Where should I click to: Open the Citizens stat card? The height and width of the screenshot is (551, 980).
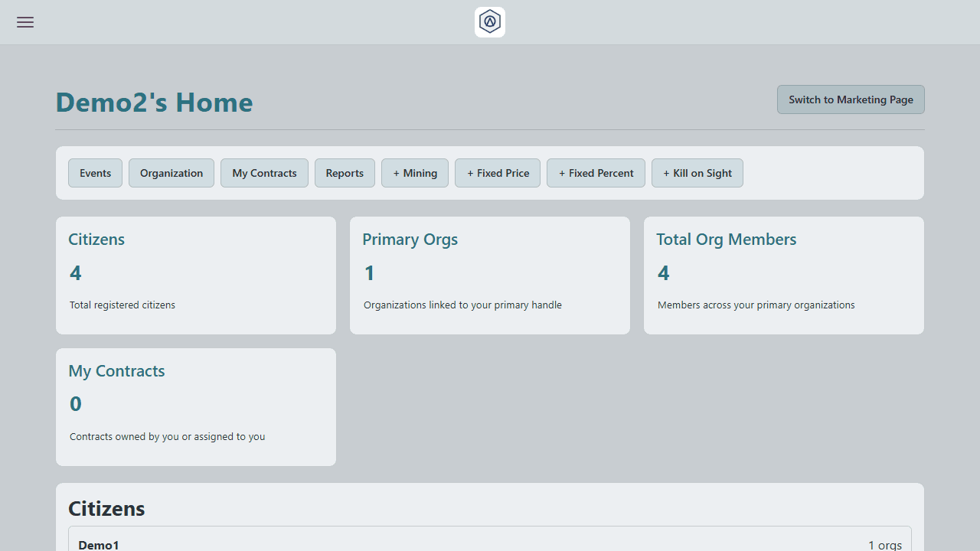[x=195, y=275]
